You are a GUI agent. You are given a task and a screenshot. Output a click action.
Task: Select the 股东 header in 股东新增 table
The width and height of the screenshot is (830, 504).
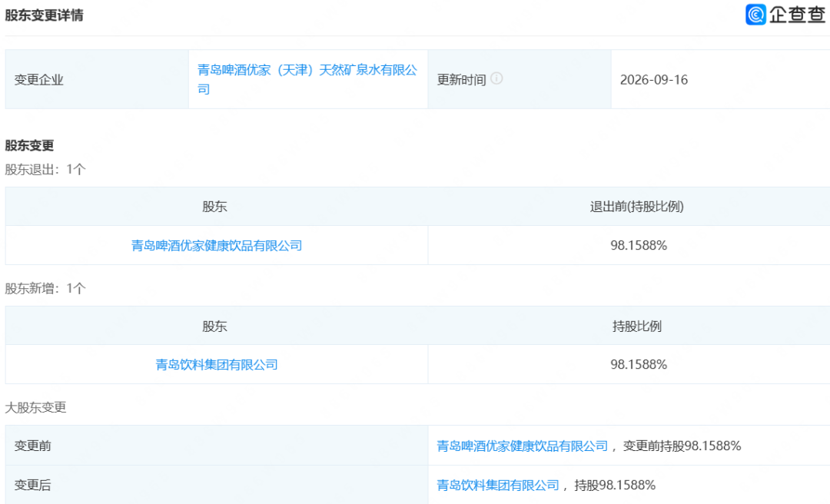(214, 326)
